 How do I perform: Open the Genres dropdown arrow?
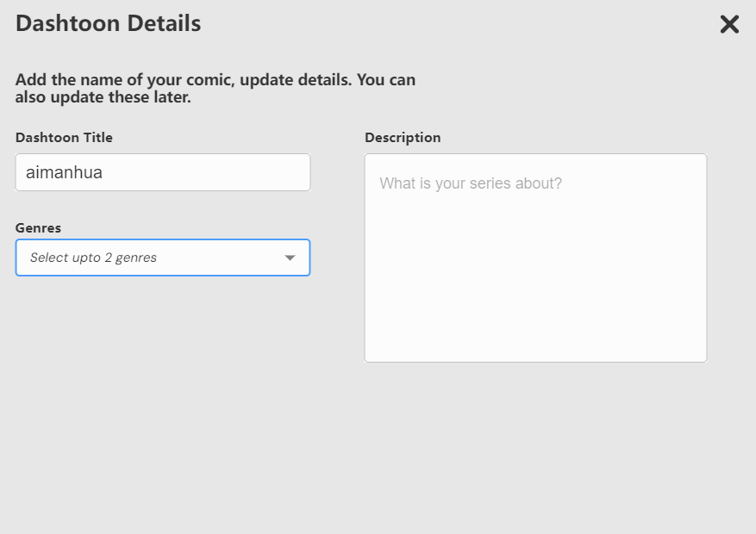290,258
